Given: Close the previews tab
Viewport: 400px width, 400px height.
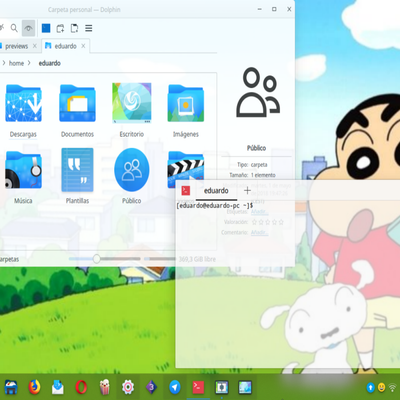Looking at the screenshot, I should (x=35, y=46).
